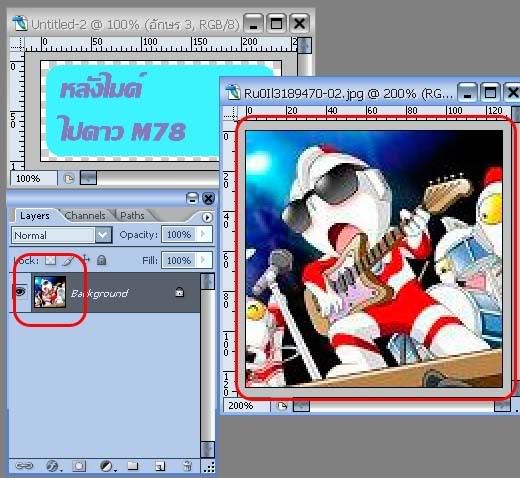Close the Layers palette
520x478 pixels.
click(x=209, y=199)
